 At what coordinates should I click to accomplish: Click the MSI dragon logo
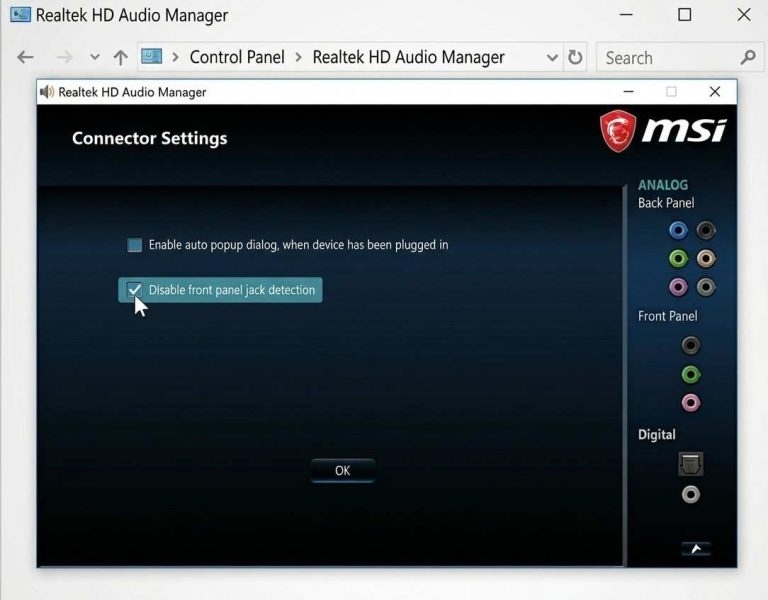click(618, 131)
